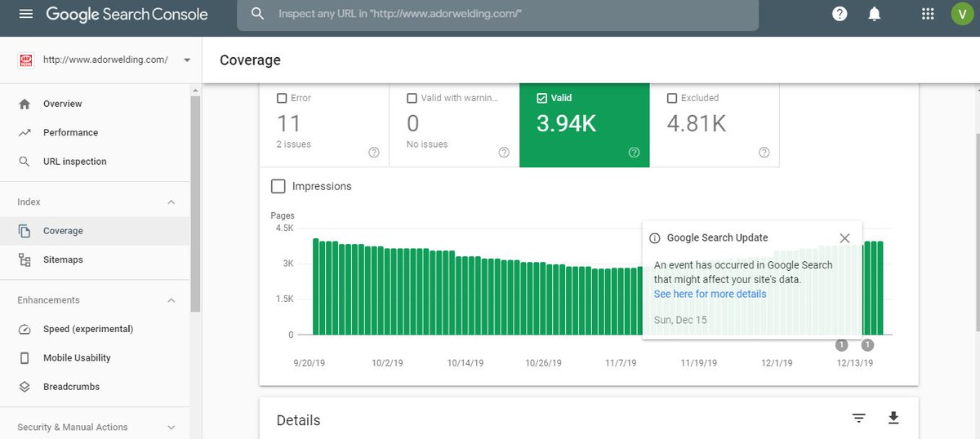This screenshot has width=980, height=439.
Task: Click the Overview home icon
Action: point(24,104)
